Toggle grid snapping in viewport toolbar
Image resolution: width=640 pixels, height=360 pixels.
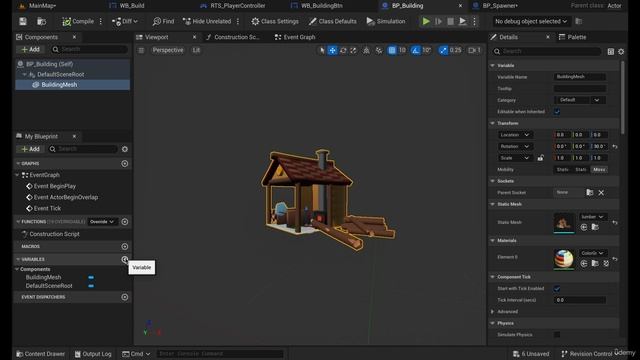(x=392, y=50)
